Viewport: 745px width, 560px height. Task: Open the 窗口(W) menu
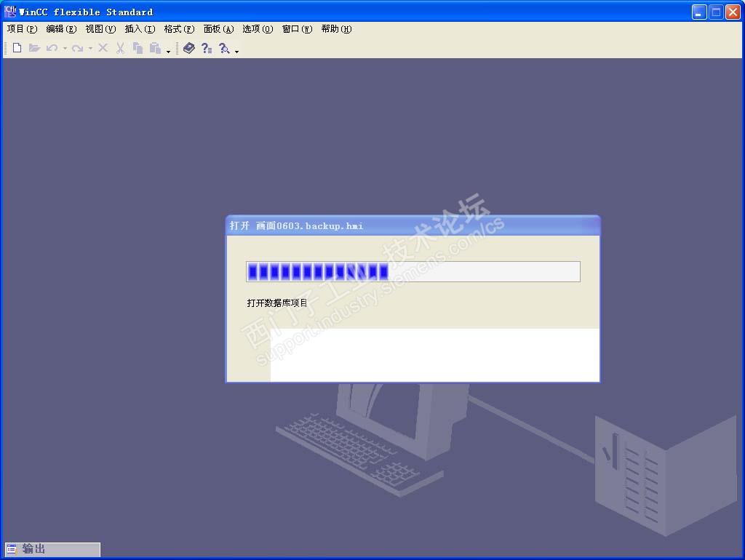[x=297, y=29]
